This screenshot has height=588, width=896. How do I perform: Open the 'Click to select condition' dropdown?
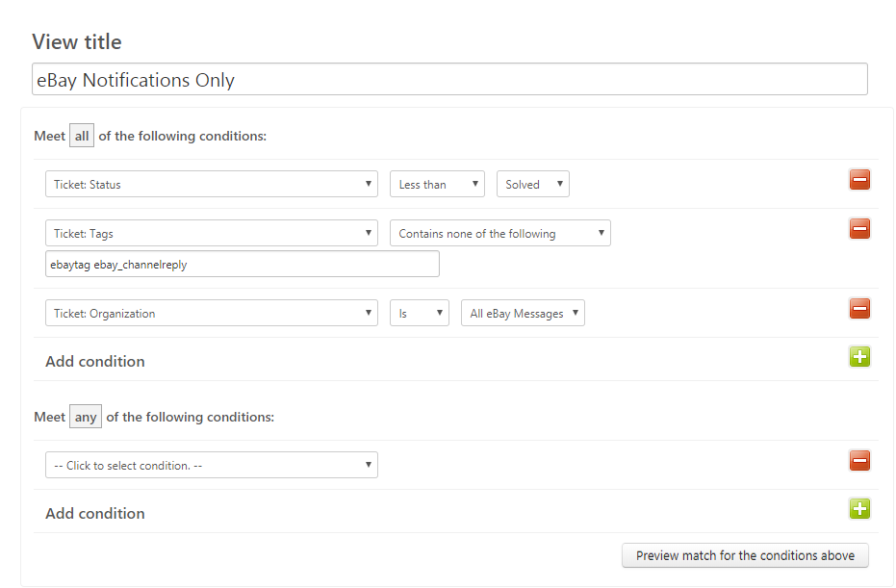pos(212,465)
